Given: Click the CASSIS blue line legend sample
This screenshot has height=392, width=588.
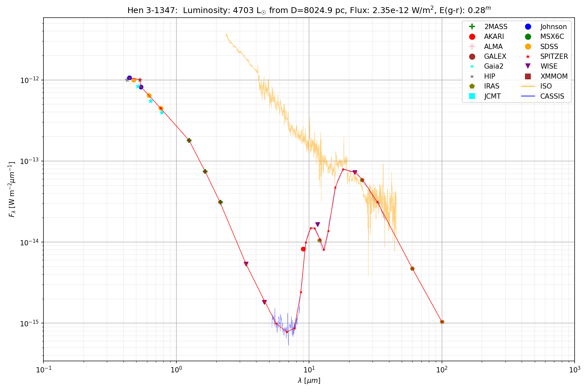Looking at the screenshot, I should point(528,96).
